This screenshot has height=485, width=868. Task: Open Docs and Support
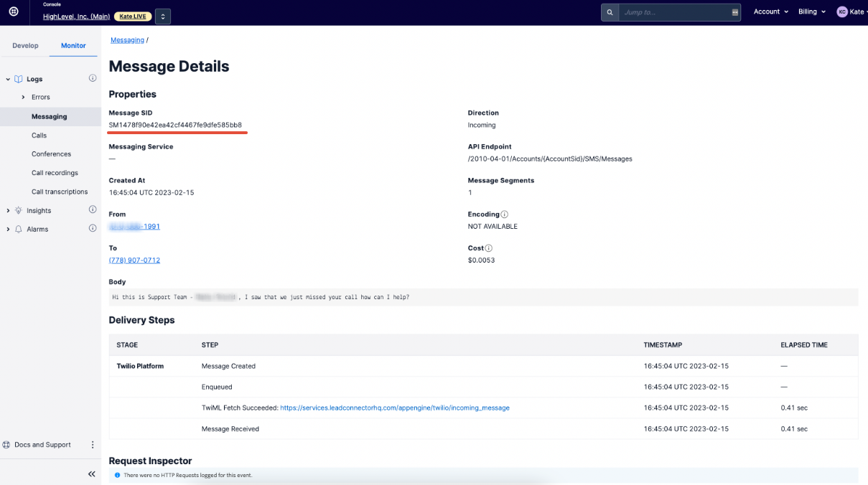pyautogui.click(x=42, y=445)
